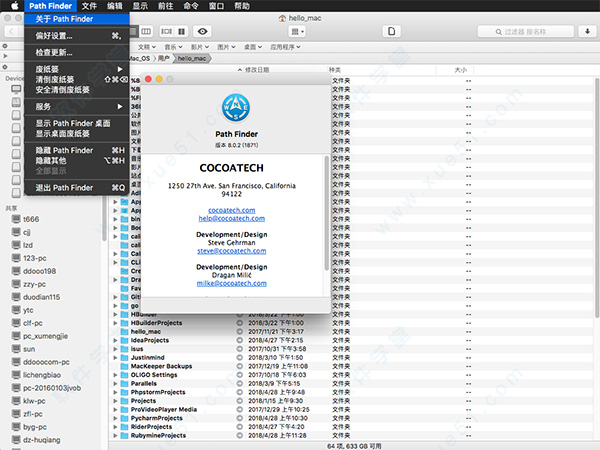
Task: Sort by the 大小 column header
Action: (460, 70)
